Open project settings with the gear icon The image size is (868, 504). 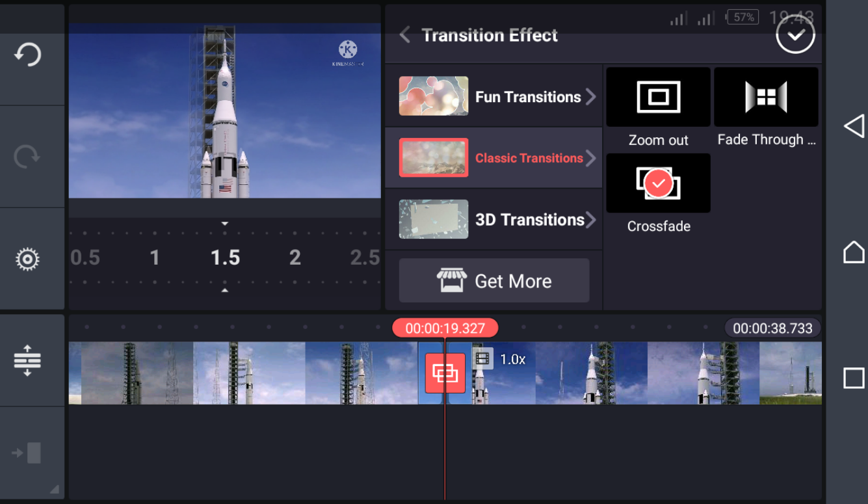pos(26,259)
